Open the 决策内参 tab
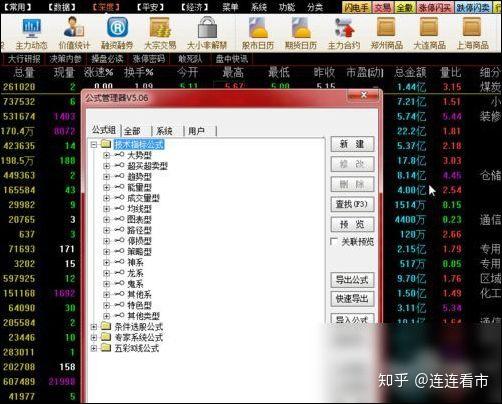 click(65, 59)
